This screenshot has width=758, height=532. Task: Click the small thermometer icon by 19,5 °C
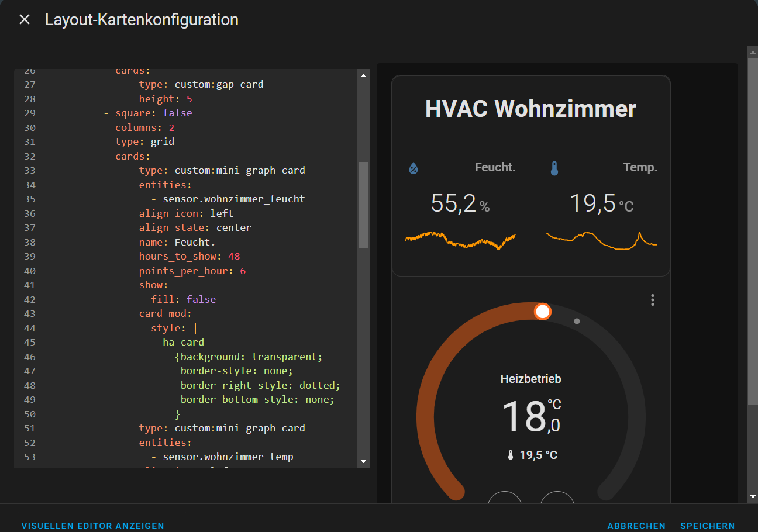511,455
